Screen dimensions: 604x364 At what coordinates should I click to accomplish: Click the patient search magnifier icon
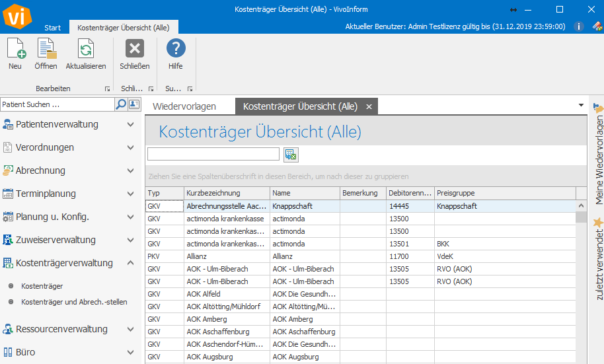click(x=121, y=104)
